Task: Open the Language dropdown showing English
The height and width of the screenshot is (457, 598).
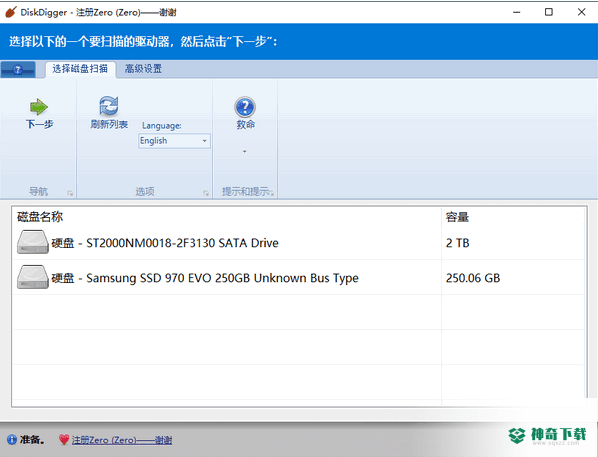Action: pos(174,141)
